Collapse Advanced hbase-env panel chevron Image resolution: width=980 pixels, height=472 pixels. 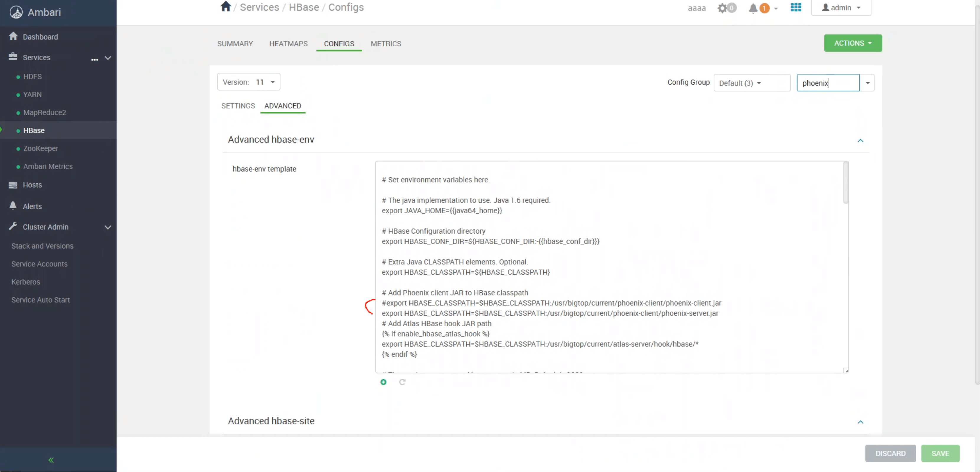click(x=860, y=141)
